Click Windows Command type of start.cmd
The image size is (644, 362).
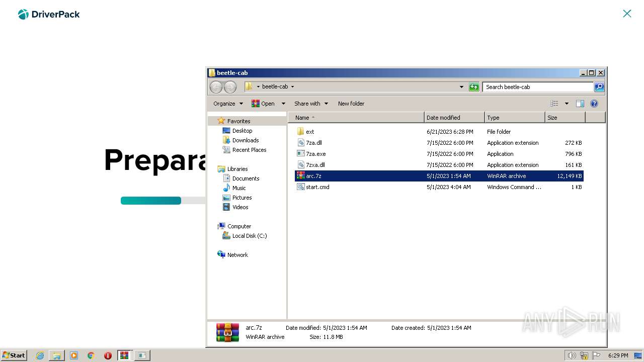pyautogui.click(x=514, y=187)
